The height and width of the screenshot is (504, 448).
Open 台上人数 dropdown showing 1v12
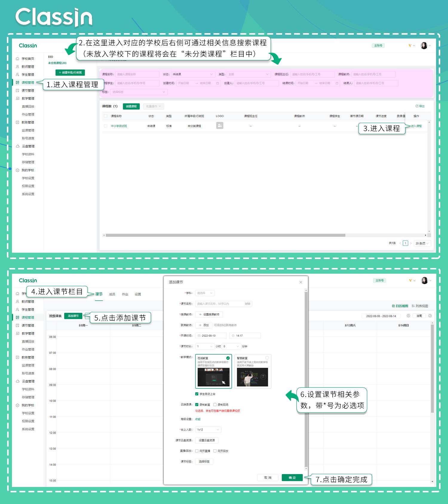click(208, 430)
